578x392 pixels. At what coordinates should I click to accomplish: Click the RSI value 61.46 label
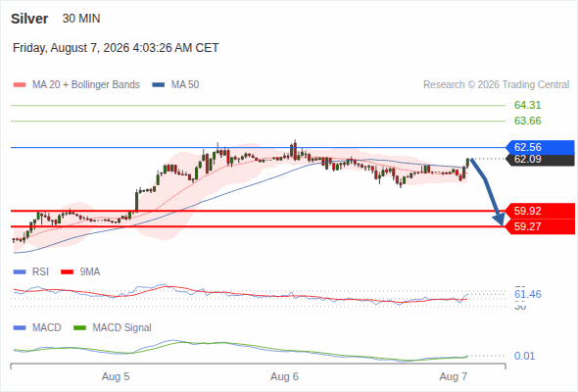click(x=527, y=294)
